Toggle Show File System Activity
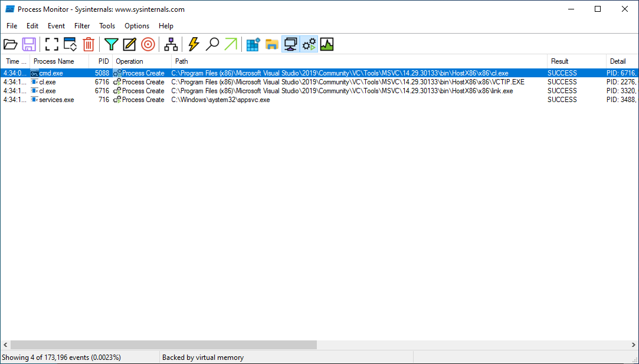This screenshot has height=364, width=639. click(x=272, y=44)
